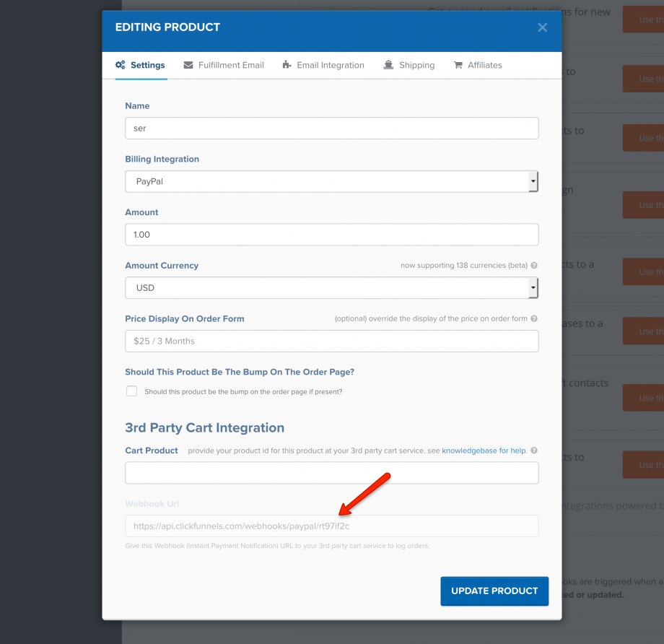The width and height of the screenshot is (664, 644).
Task: Open the Email Integration tab
Action: pos(330,65)
